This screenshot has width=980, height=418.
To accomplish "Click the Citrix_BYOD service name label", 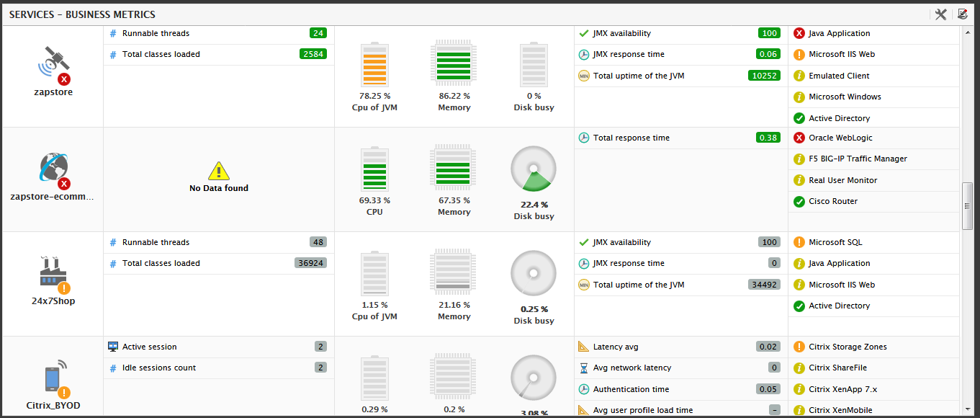I will point(53,406).
